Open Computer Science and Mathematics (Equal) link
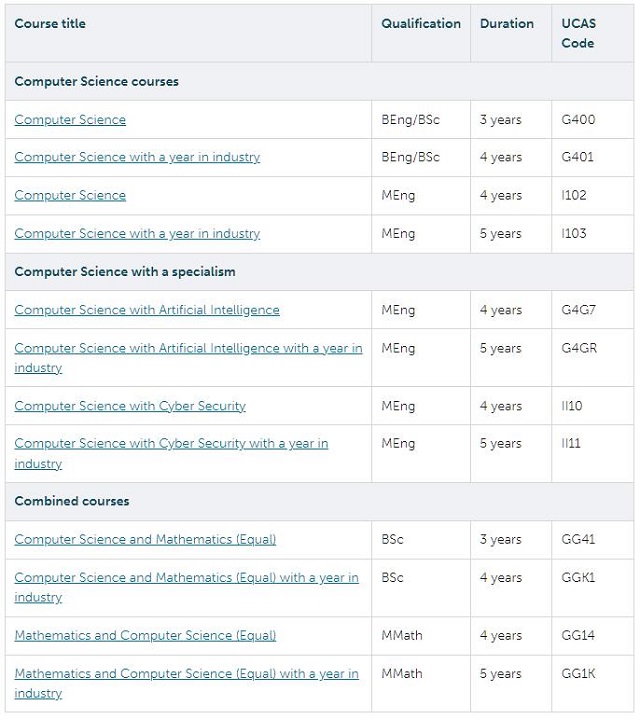 (145, 540)
